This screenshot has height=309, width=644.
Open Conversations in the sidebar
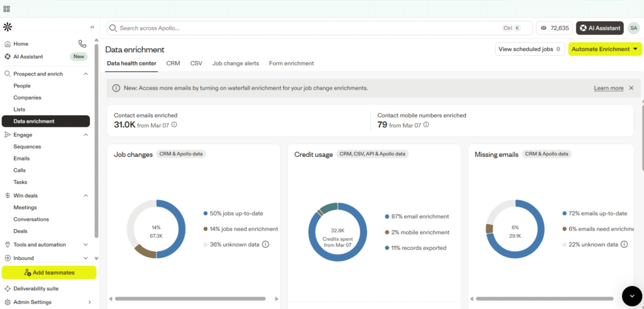coord(31,220)
